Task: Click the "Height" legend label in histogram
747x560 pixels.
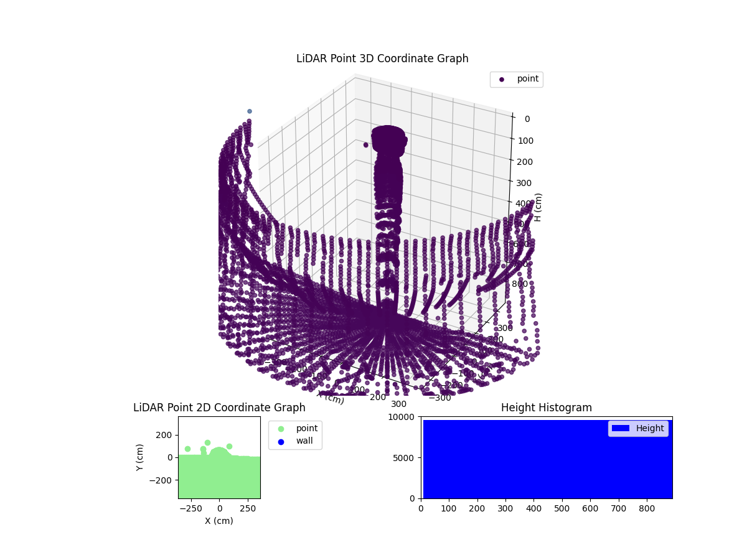Action: point(650,428)
